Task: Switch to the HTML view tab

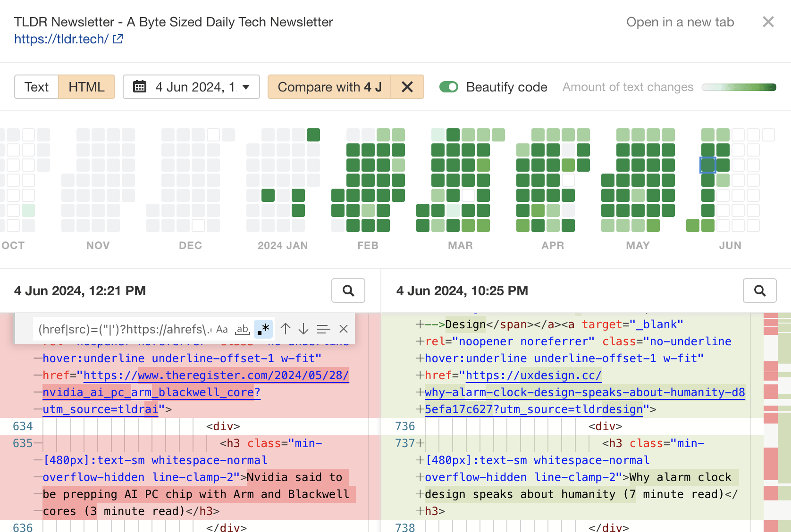Action: click(86, 87)
